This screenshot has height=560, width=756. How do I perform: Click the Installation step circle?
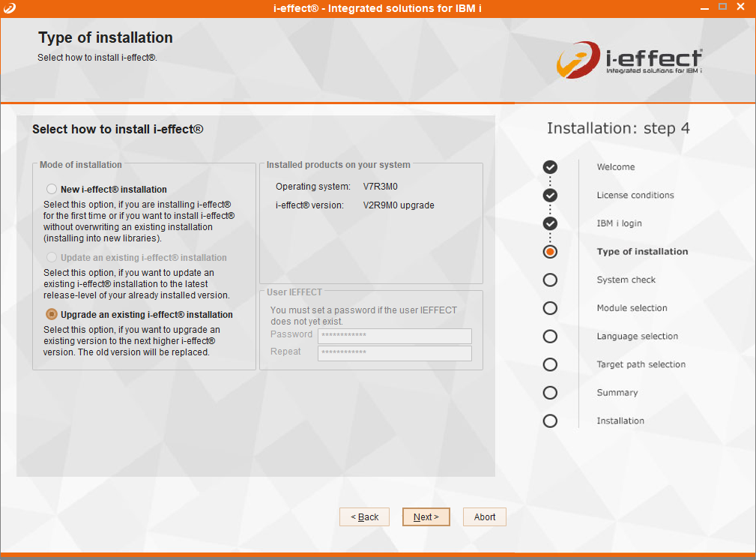[550, 421]
